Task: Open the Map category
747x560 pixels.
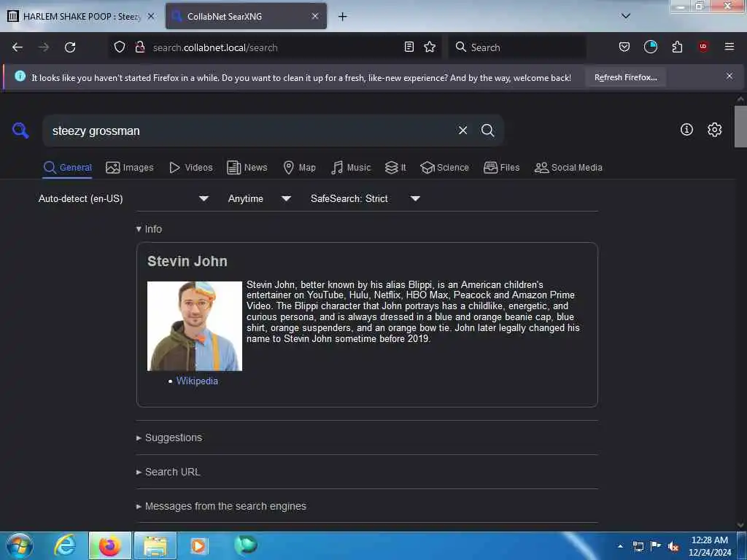Action: coord(299,168)
